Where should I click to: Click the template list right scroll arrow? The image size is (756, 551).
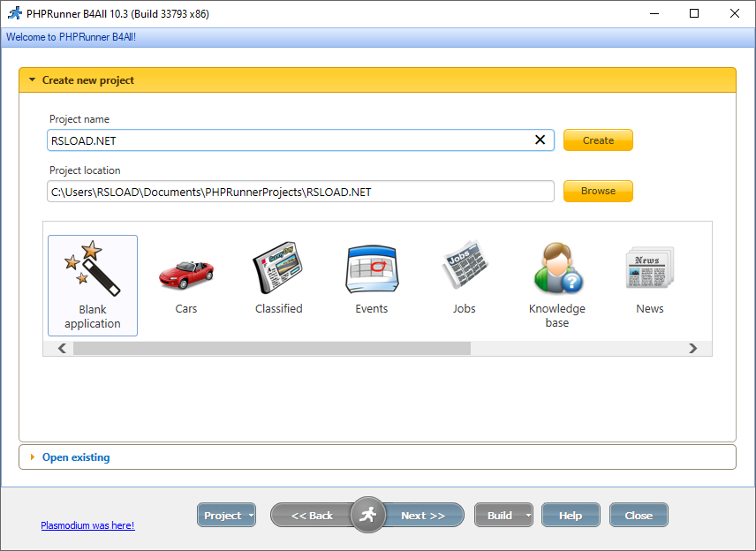(x=692, y=348)
